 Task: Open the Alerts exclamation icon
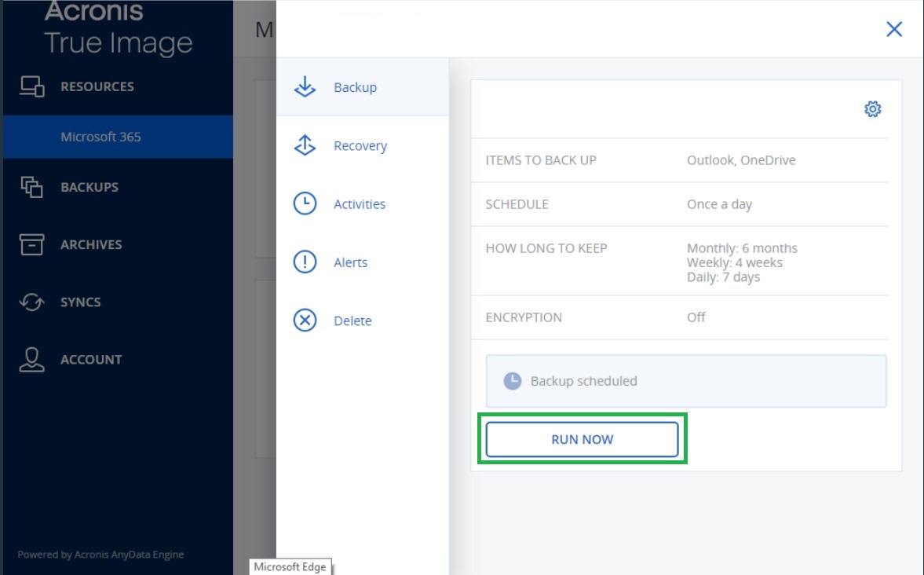[305, 262]
